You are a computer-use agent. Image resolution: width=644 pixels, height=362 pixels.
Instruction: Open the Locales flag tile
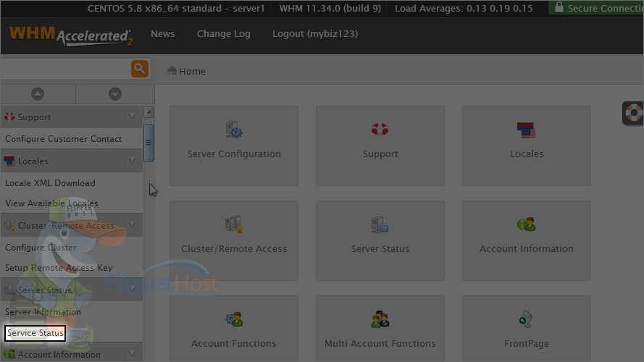527,146
